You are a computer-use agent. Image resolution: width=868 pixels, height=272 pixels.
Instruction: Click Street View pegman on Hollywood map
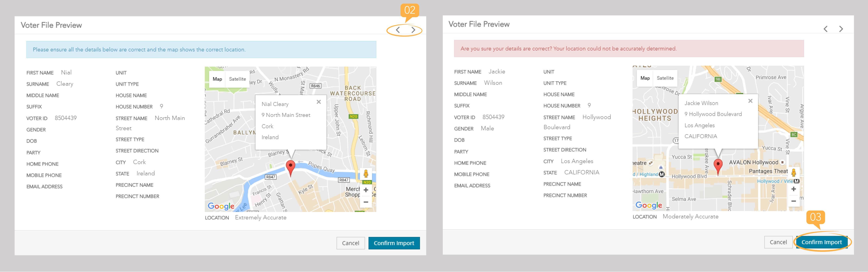[x=794, y=173]
